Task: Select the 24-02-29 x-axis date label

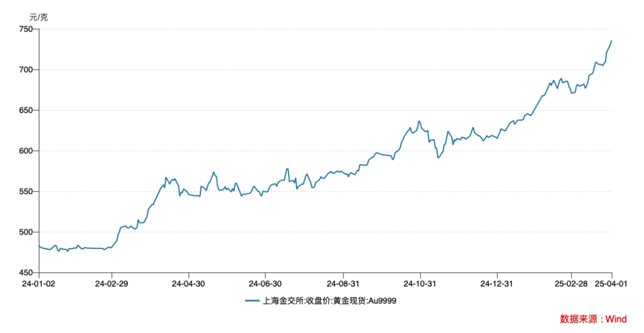Action: point(112,284)
